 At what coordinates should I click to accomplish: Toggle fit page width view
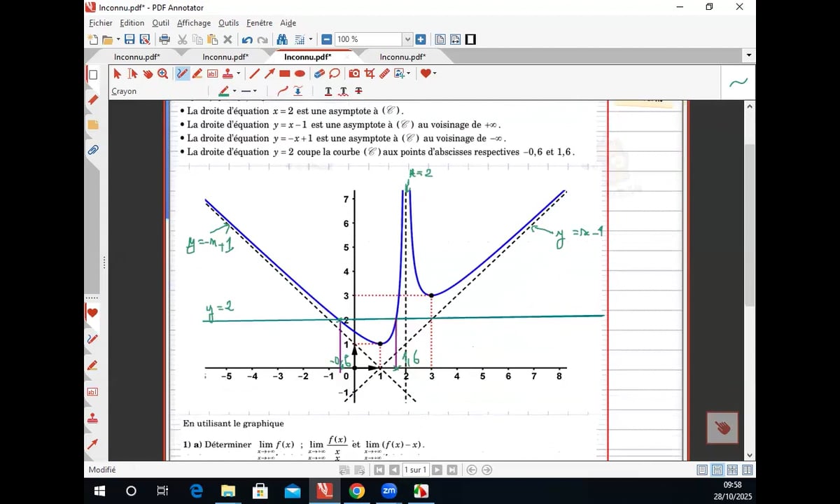(x=455, y=40)
